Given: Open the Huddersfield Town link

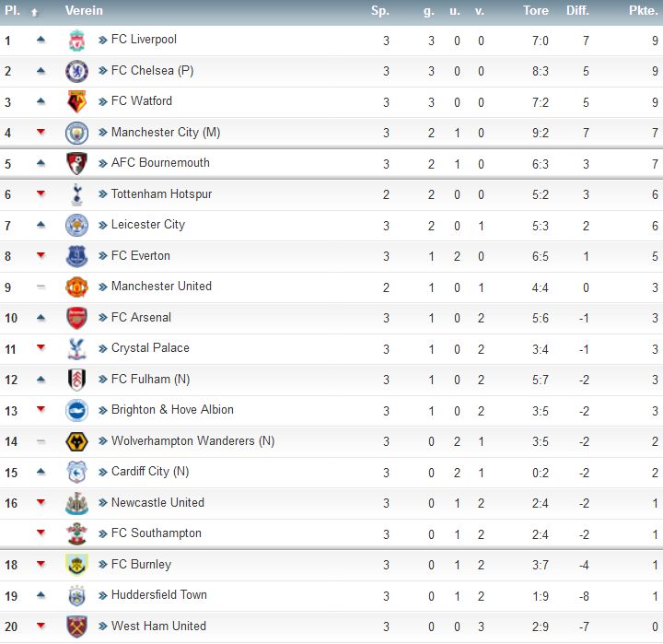Looking at the screenshot, I should click(159, 595).
